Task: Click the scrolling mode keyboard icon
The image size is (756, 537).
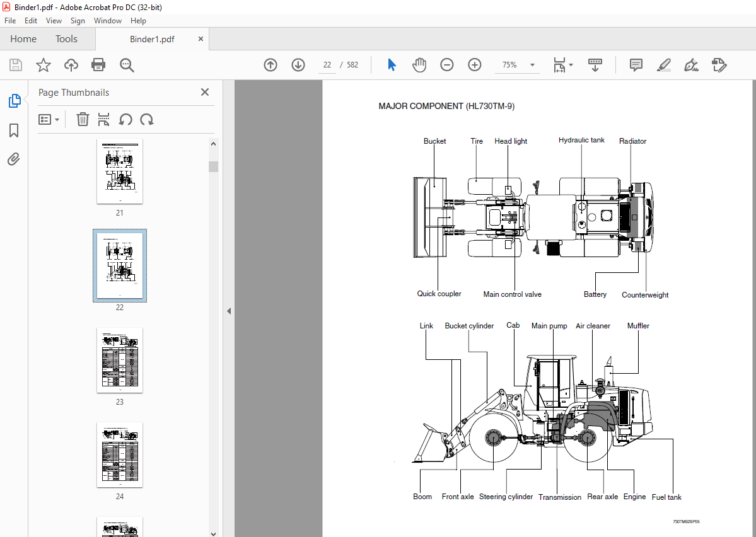Action: tap(595, 64)
